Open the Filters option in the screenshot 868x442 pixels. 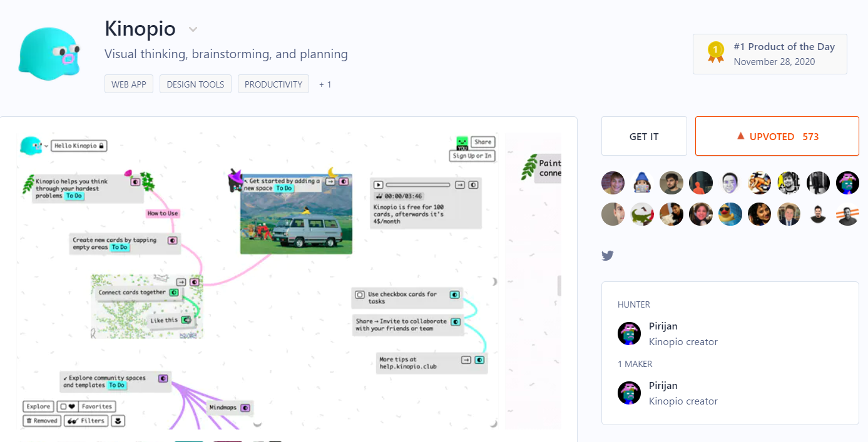86,421
